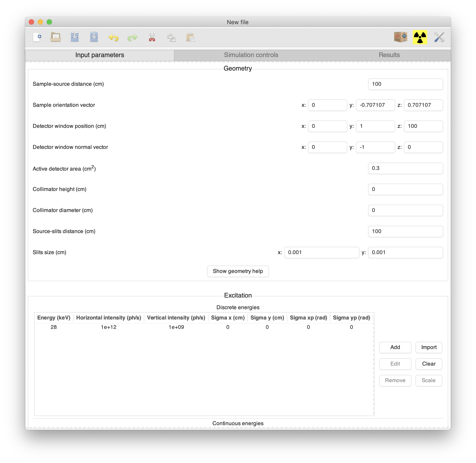Click the Edit selected energy entry
This screenshot has height=463, width=476.
click(x=395, y=364)
